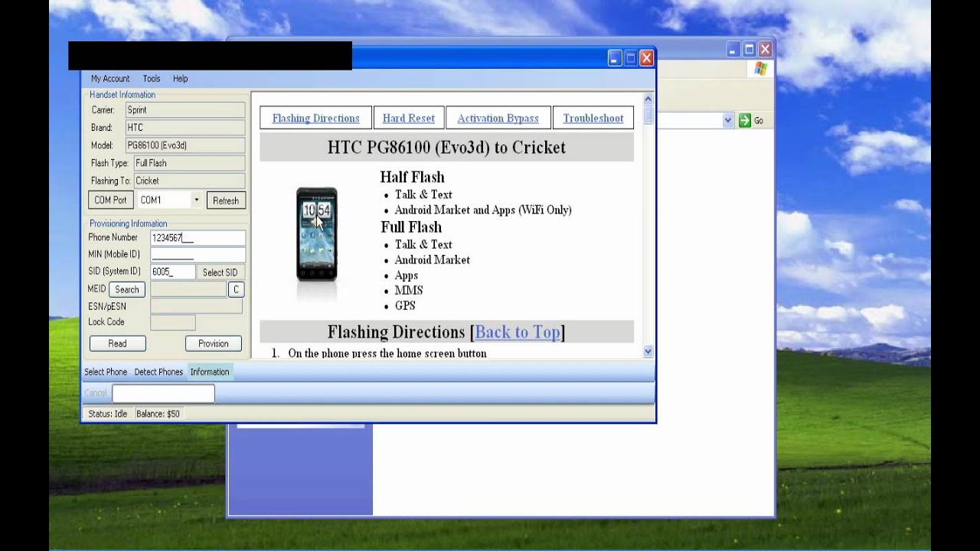Expand the browser address bar dropdown
The image size is (980, 551).
pyautogui.click(x=727, y=120)
